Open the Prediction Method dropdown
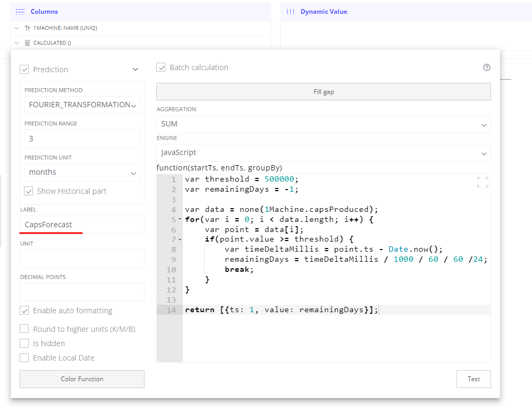This screenshot has width=532, height=412. pyautogui.click(x=82, y=105)
